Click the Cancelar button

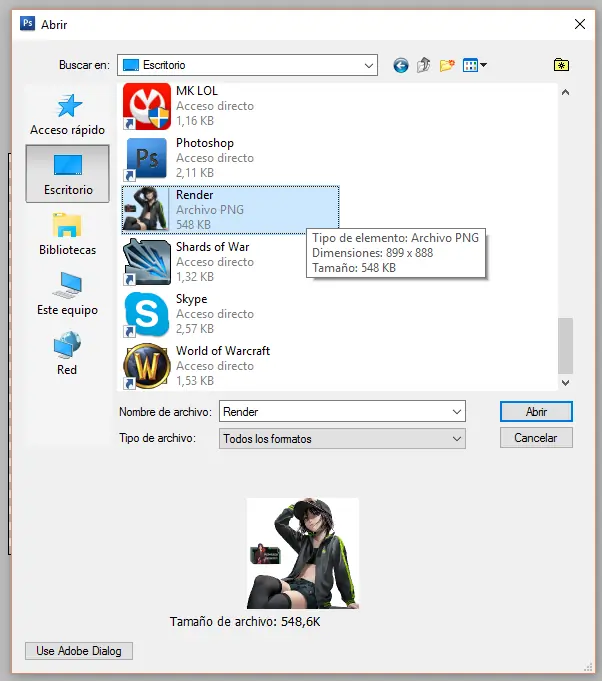point(536,438)
